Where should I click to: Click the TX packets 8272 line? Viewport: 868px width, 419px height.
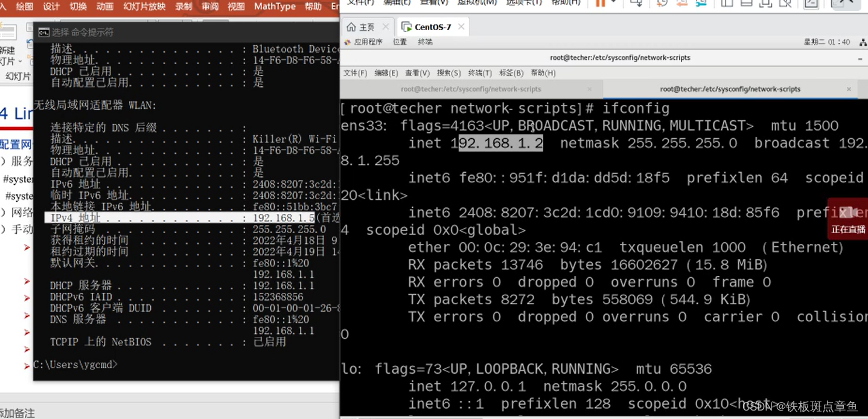click(579, 299)
